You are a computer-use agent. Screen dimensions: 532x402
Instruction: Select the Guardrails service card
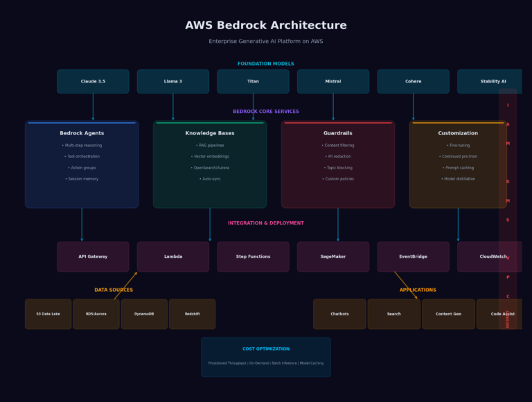(x=338, y=165)
